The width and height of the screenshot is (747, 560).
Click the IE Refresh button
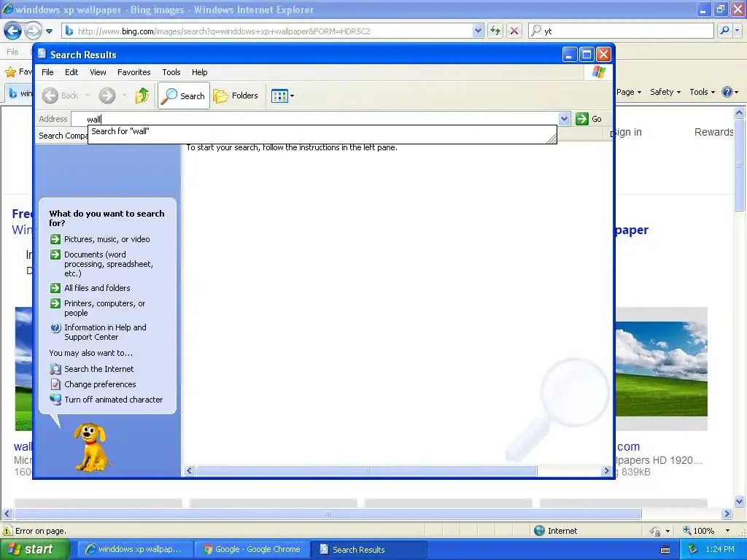tap(495, 31)
